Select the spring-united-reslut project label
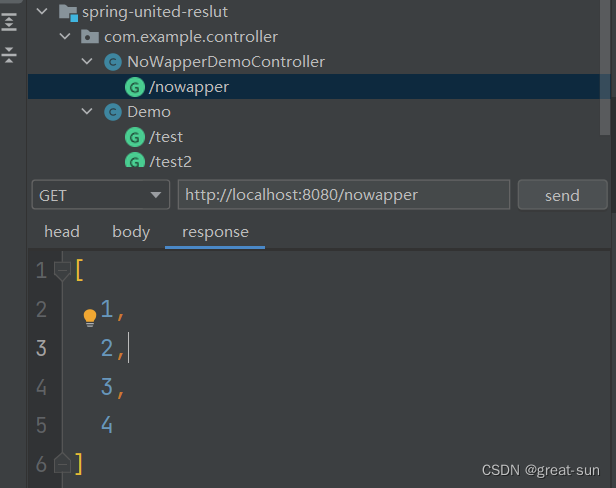 (x=155, y=12)
